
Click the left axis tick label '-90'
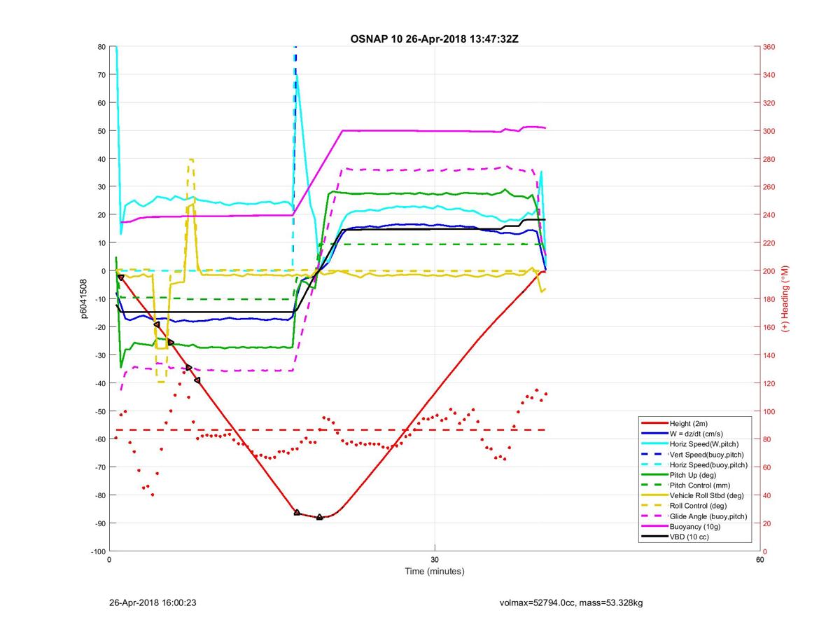click(x=99, y=523)
